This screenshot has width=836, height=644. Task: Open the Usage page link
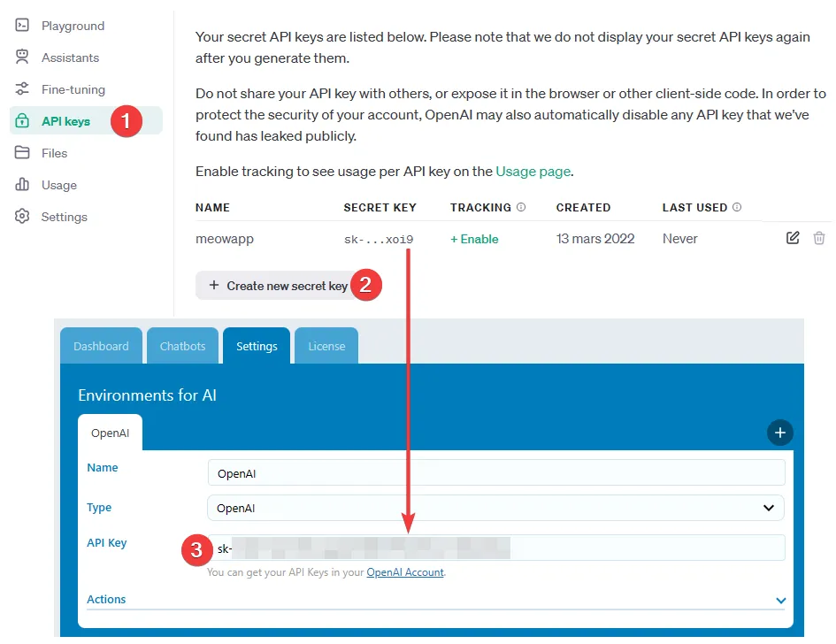533,171
